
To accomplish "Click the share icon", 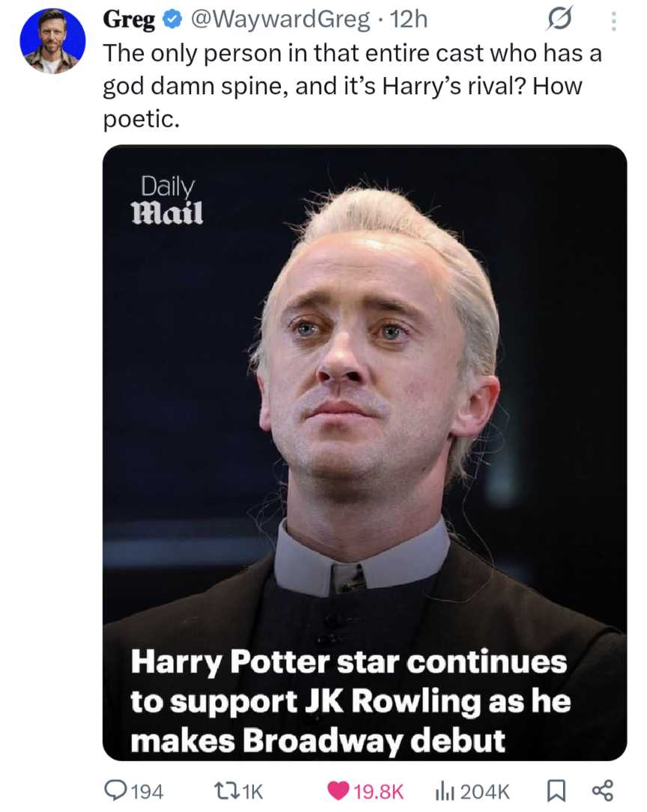I will coord(600,790).
